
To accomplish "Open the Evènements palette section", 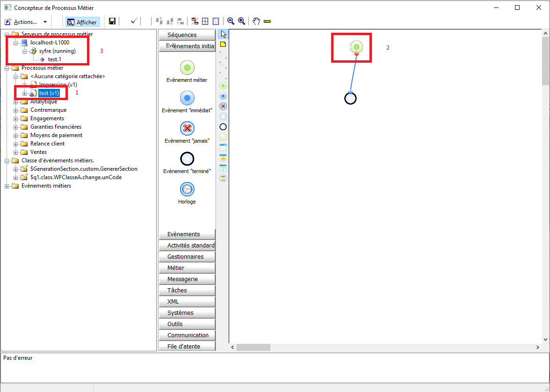I will 187,234.
